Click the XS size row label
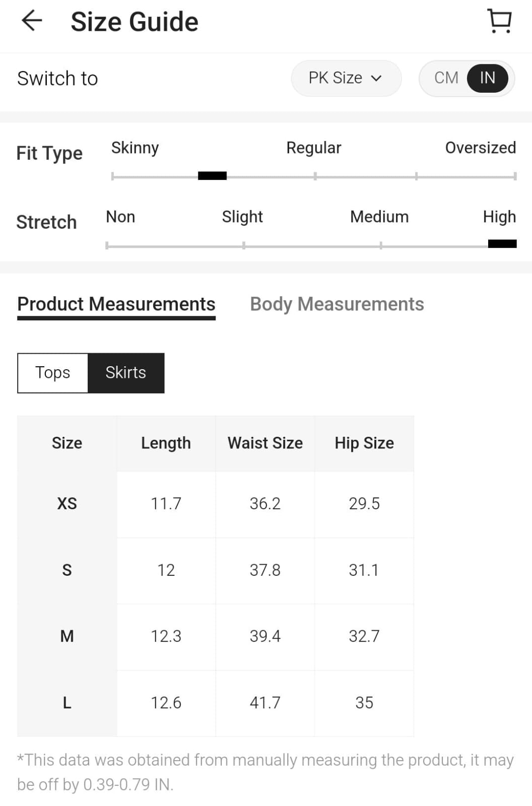Viewport: 532px width, 806px height. point(67,504)
